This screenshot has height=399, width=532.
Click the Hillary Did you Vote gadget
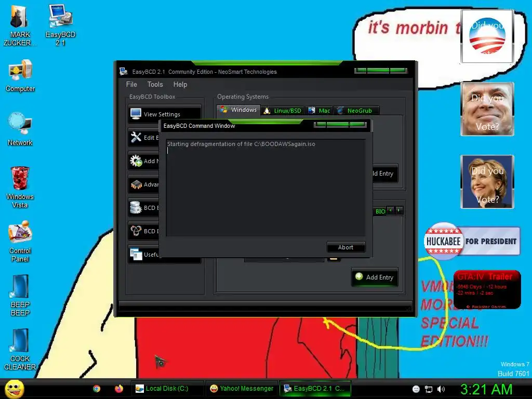point(487,182)
